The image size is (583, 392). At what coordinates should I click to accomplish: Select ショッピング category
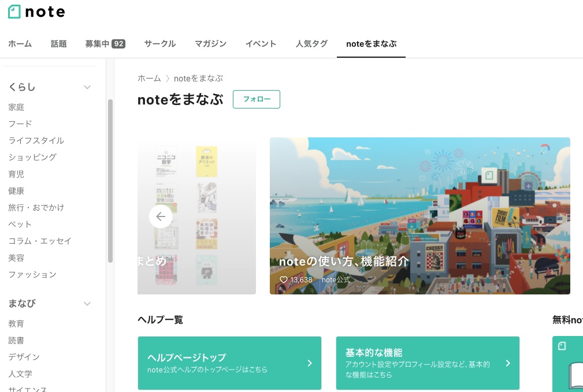click(32, 157)
